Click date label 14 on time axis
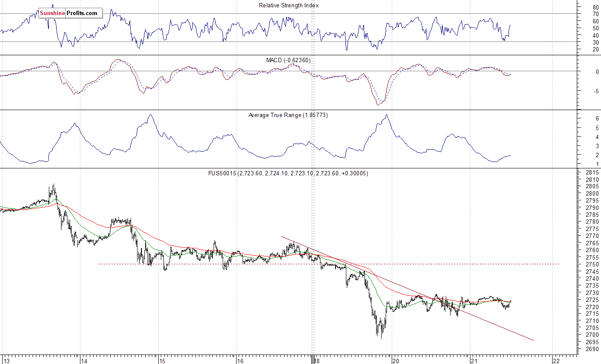Image resolution: width=601 pixels, height=364 pixels. coord(84,361)
